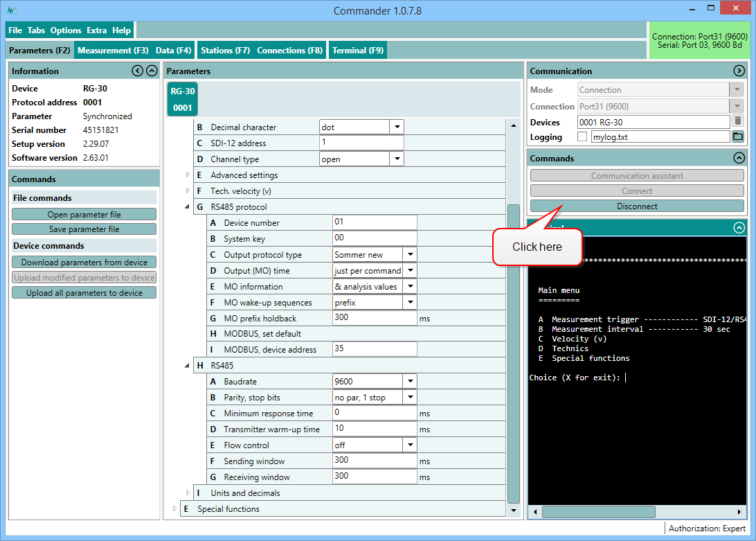Open the Options menu

66,30
